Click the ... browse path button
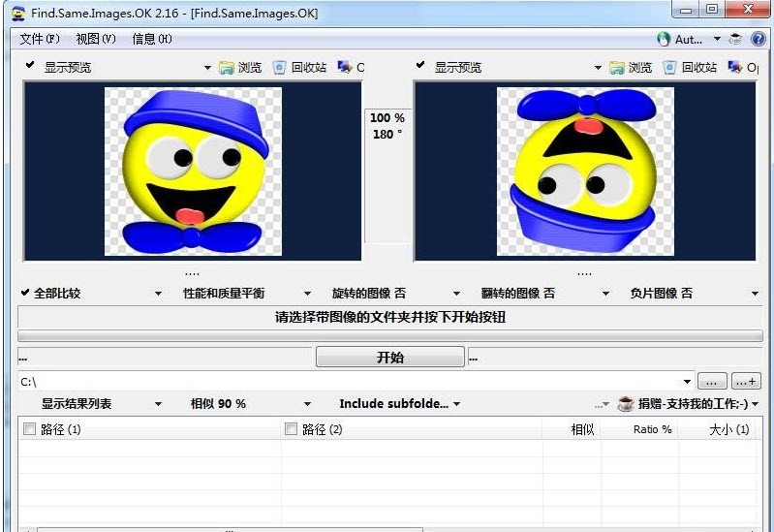 (x=712, y=382)
